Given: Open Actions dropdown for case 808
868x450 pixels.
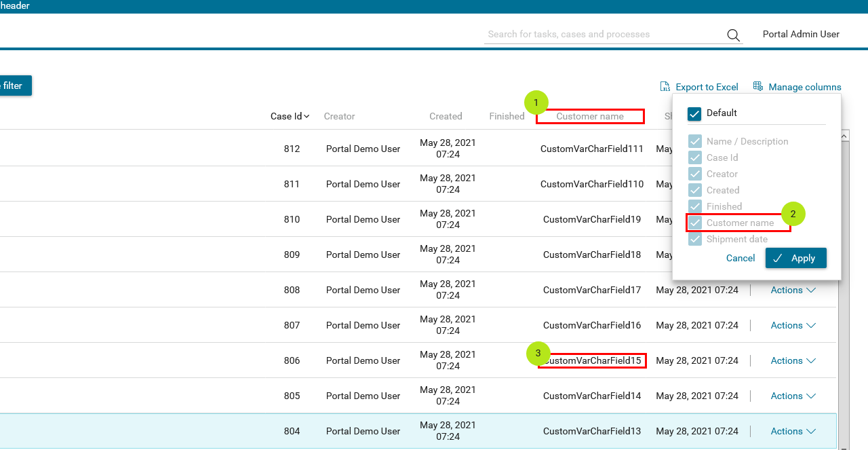Looking at the screenshot, I should click(x=793, y=290).
